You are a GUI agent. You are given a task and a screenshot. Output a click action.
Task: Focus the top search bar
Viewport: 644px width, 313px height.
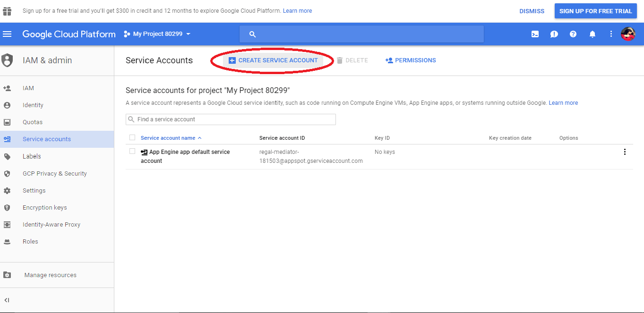[361, 34]
